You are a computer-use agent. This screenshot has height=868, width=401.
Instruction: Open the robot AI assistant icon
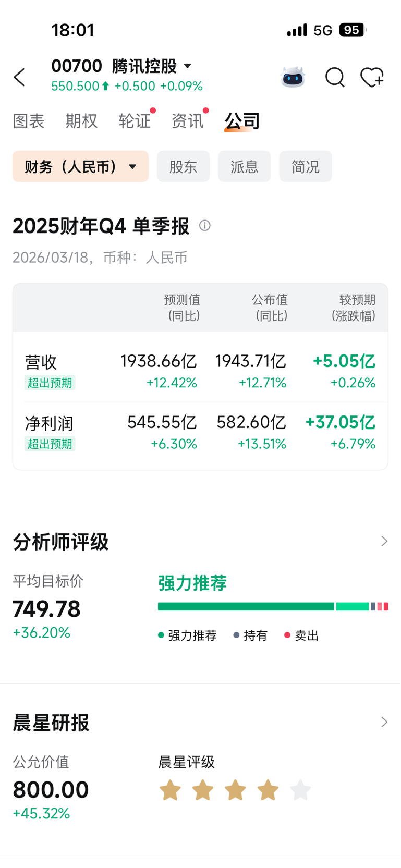coord(293,77)
